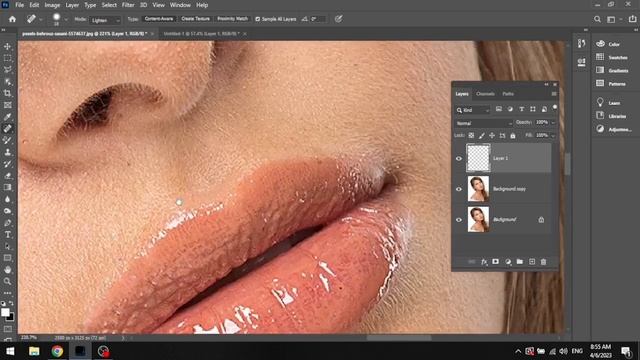This screenshot has height=360, width=640.
Task: Toggle filter for type layers
Action: tap(522, 109)
